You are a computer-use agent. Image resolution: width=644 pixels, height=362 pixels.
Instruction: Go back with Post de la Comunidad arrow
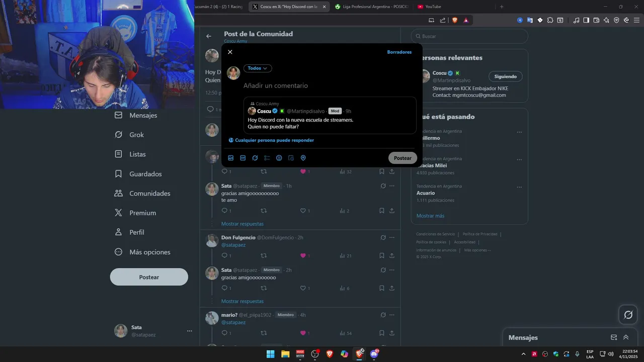209,36
